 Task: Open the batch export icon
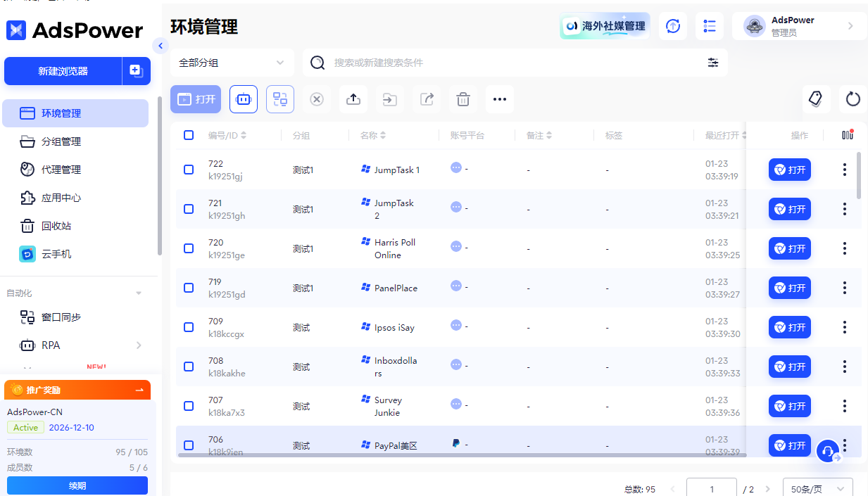coord(426,99)
